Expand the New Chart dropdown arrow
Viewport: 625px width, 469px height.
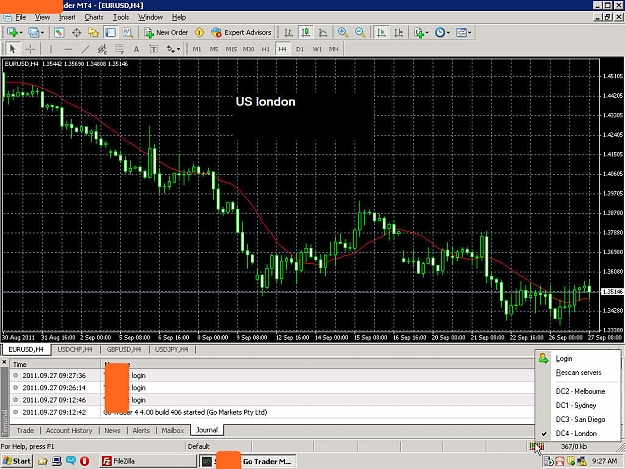(x=20, y=33)
